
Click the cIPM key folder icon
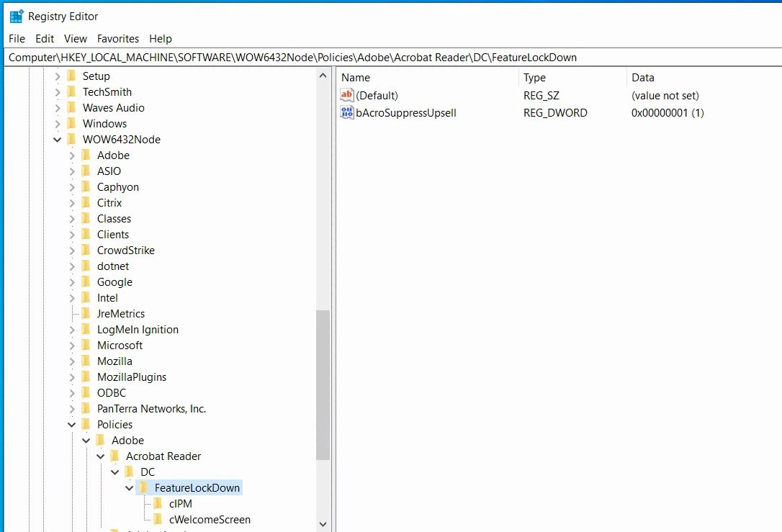(x=158, y=503)
